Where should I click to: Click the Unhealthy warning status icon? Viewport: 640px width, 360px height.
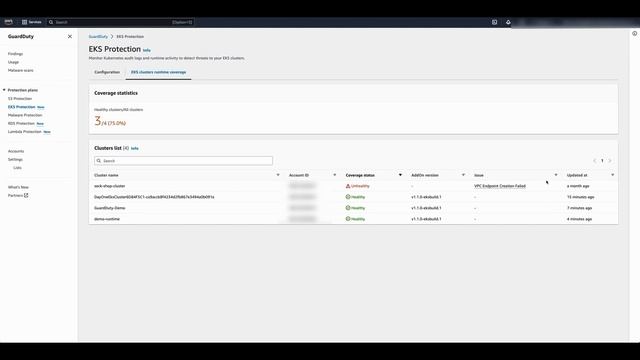click(x=348, y=186)
